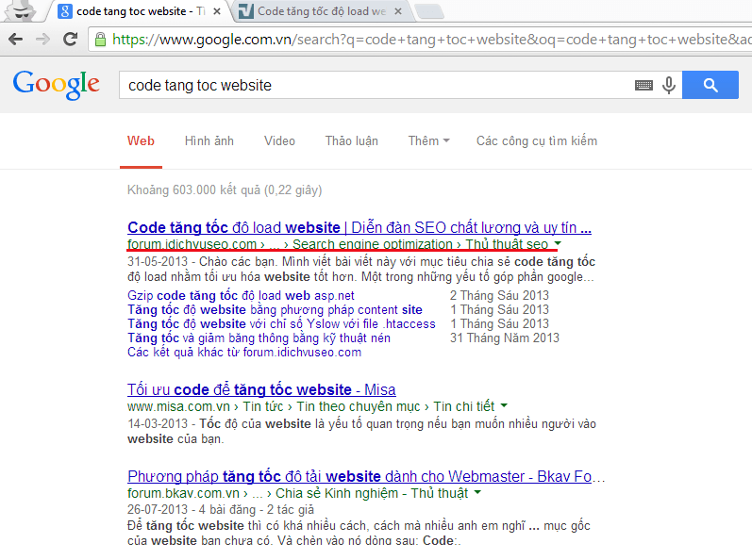The image size is (752, 560).
Task: Open 'Phương pháp tăng tốc độ tải website' Bkav result
Action: coord(366,476)
